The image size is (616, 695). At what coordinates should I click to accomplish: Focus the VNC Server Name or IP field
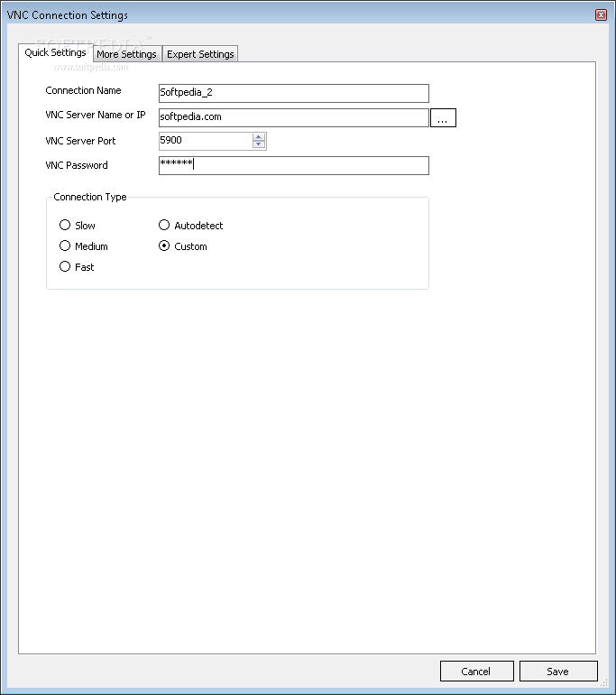(x=294, y=117)
